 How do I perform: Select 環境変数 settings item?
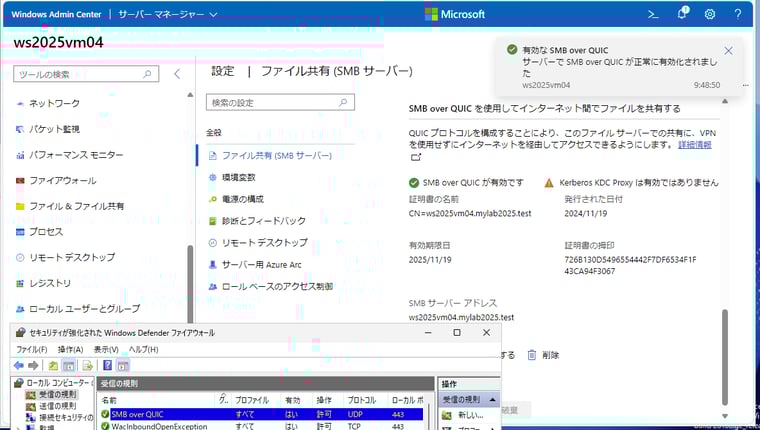[232, 177]
